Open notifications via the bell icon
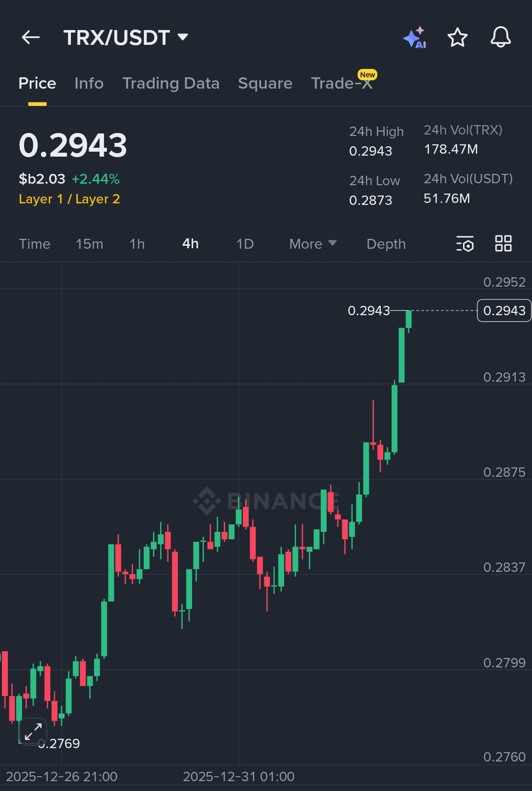 click(x=501, y=37)
